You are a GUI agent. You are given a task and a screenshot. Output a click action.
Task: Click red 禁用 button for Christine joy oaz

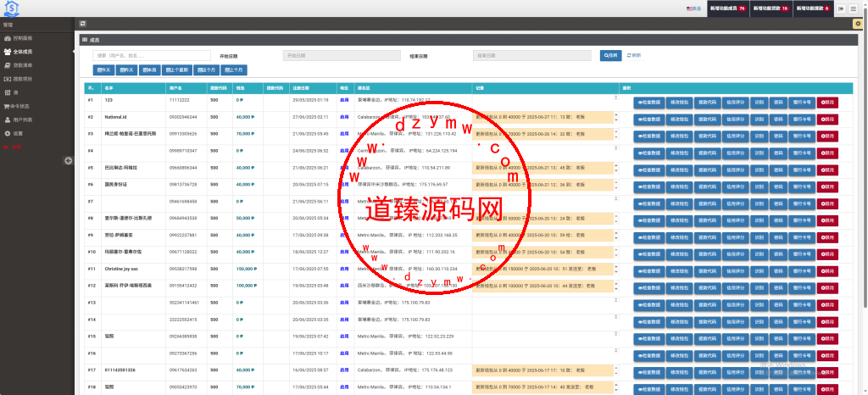click(827, 271)
